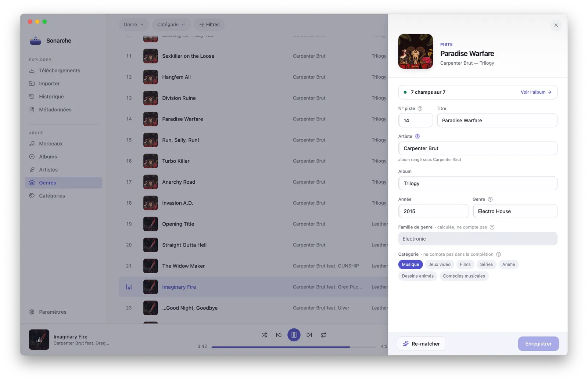Select the Dessins animés category chip
This screenshot has width=588, height=382.
(x=418, y=276)
